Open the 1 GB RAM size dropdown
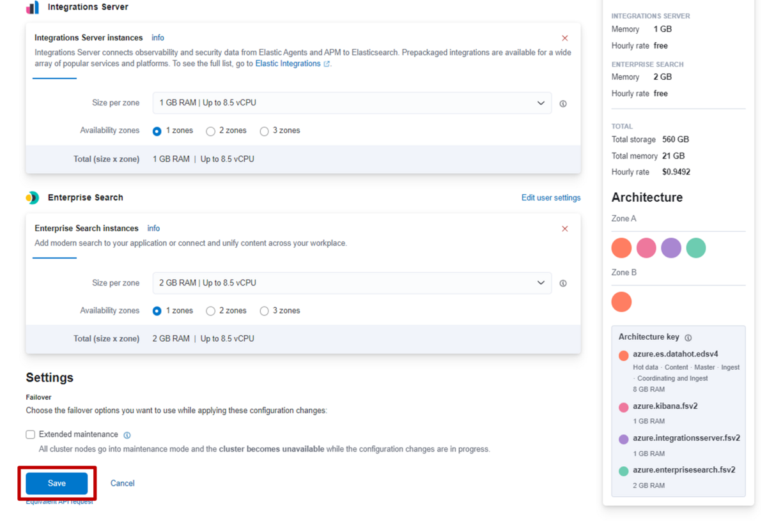This screenshot has width=767, height=532. pyautogui.click(x=352, y=103)
